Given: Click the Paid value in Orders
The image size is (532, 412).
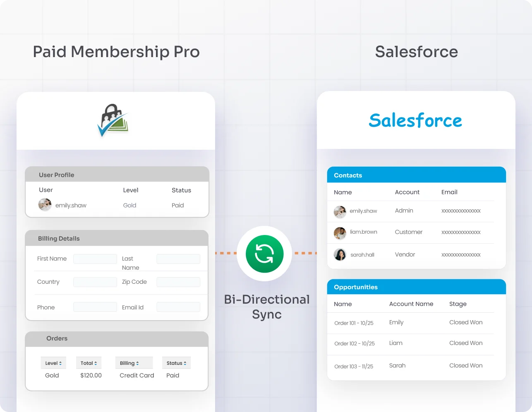Looking at the screenshot, I should (x=173, y=376).
